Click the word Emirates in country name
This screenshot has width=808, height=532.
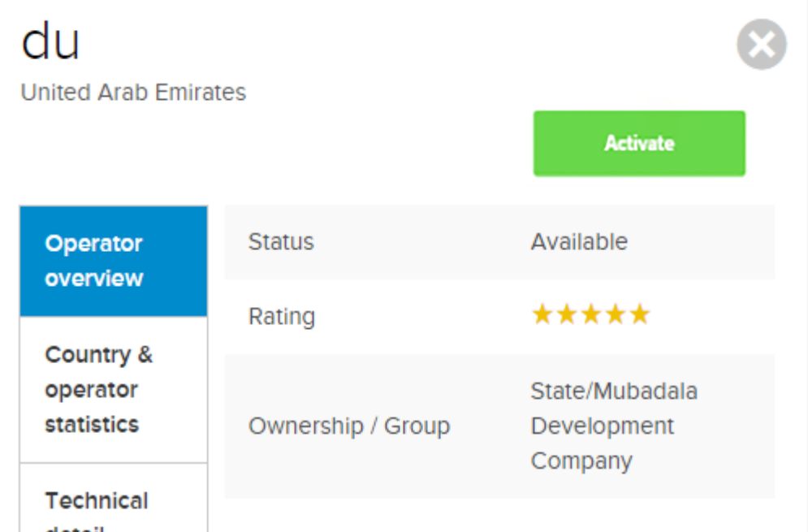click(x=202, y=93)
